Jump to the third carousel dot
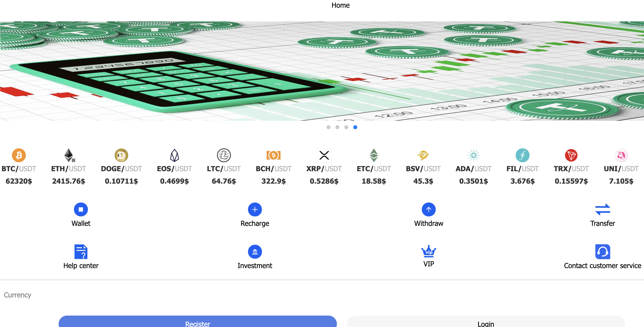This screenshot has width=644, height=327. pos(346,127)
